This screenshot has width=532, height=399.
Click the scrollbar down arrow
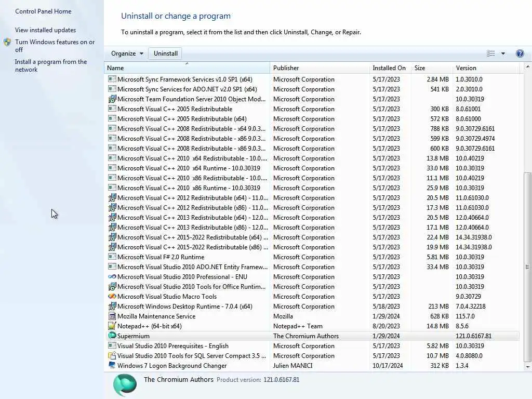click(527, 366)
